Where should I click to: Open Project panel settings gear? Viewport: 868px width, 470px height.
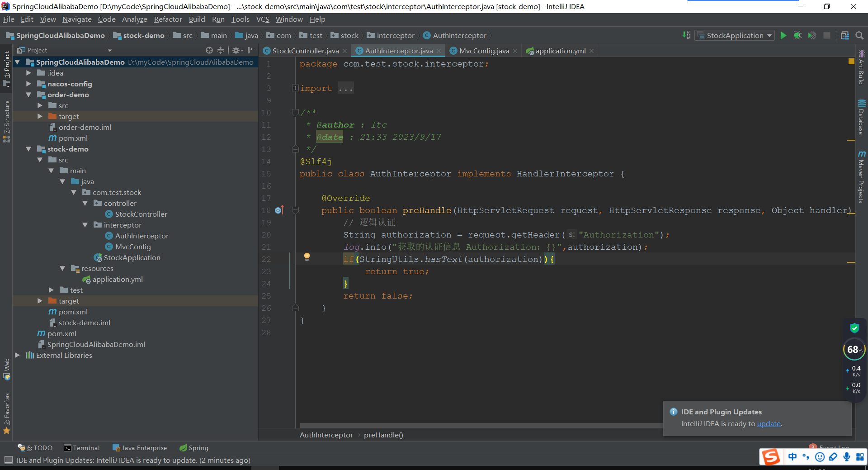237,50
